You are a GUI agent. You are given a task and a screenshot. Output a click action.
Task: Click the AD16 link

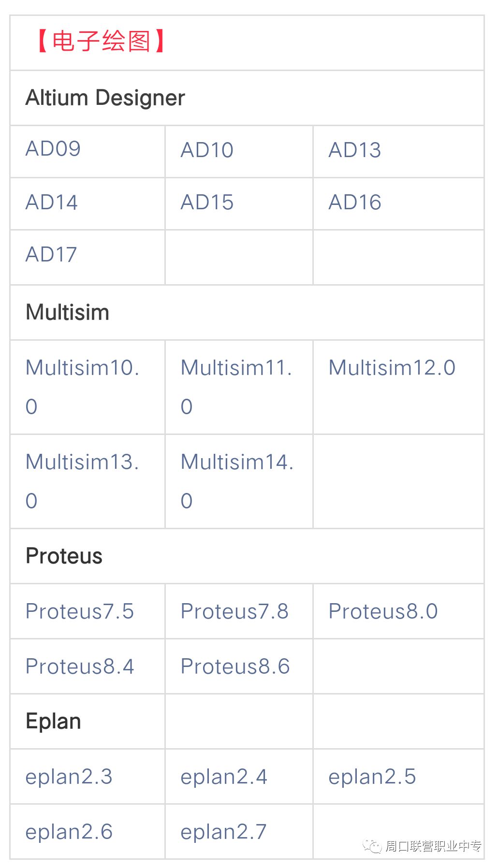pyautogui.click(x=355, y=203)
